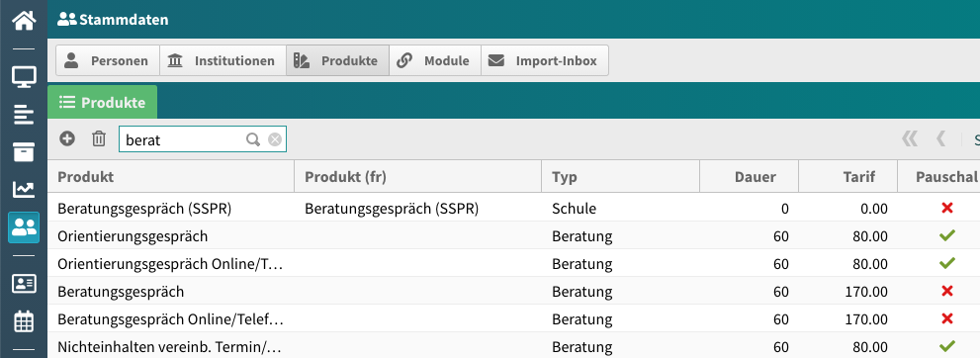Go to previous page chevron

pos(940,138)
